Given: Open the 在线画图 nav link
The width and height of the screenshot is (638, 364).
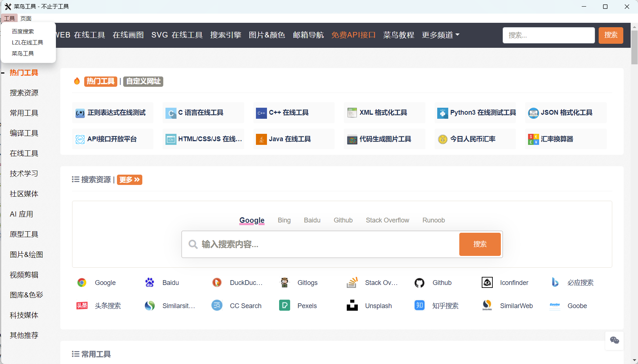Looking at the screenshot, I should tap(128, 35).
